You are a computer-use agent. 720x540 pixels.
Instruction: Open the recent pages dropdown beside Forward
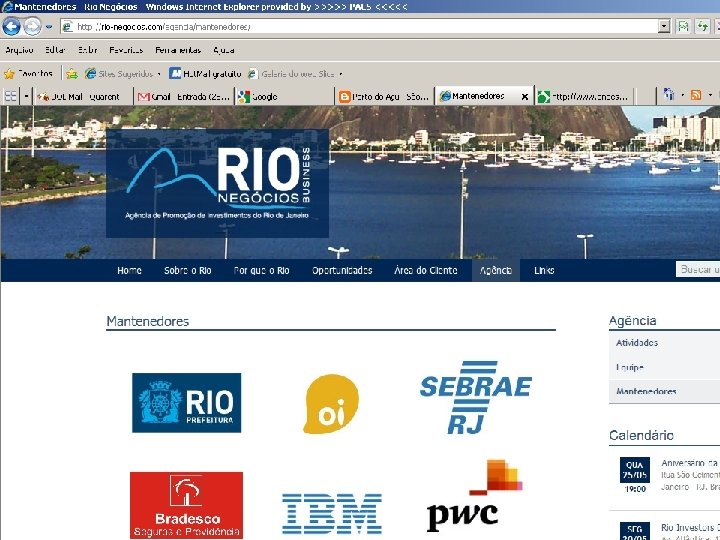click(x=49, y=27)
